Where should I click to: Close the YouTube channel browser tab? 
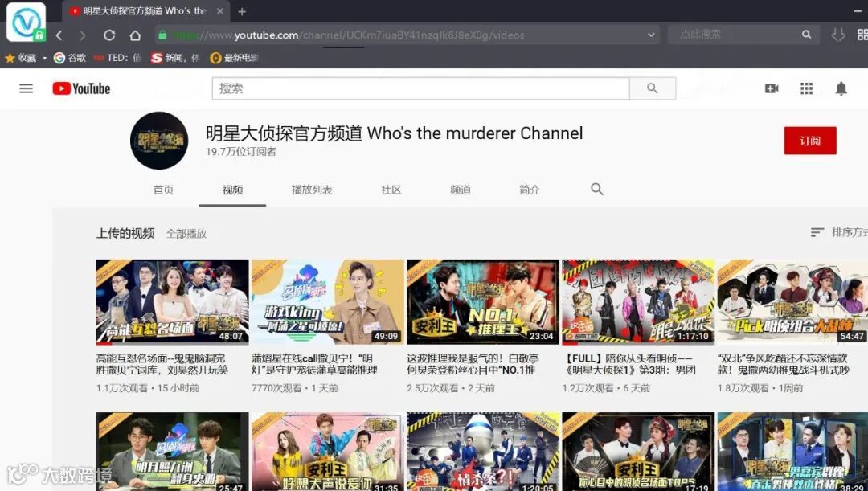coord(220,11)
